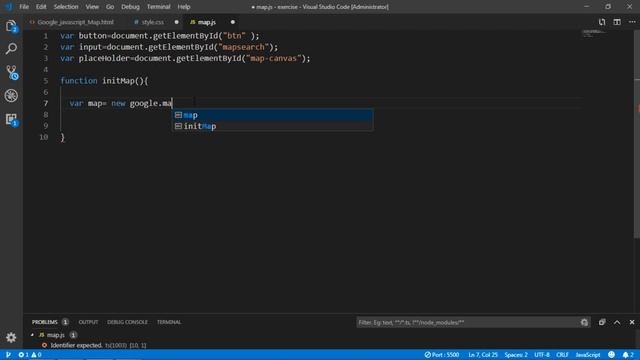
Task: Open the editor More Actions ellipsis
Action: coord(632,22)
